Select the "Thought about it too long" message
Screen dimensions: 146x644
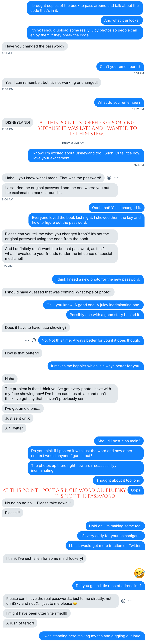pos(118,480)
